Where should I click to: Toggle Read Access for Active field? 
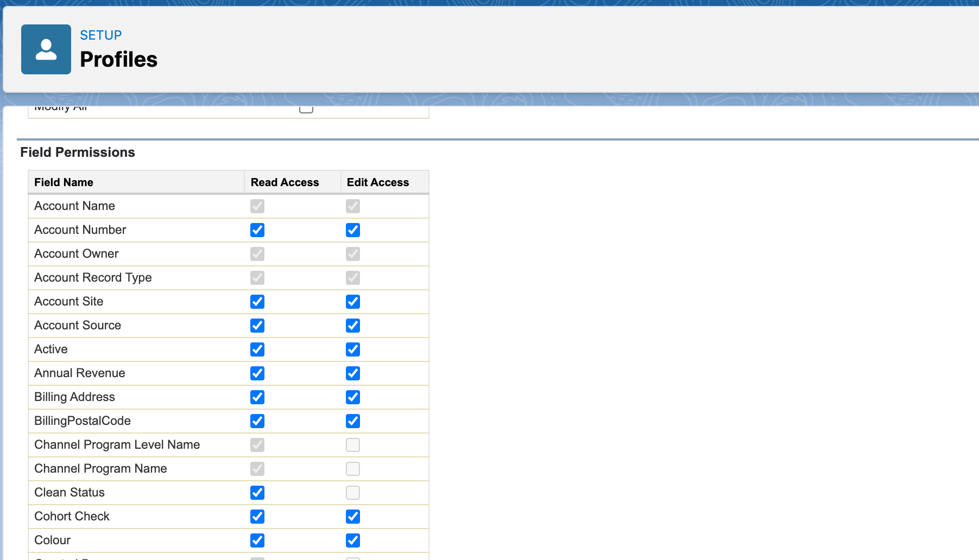click(x=257, y=349)
